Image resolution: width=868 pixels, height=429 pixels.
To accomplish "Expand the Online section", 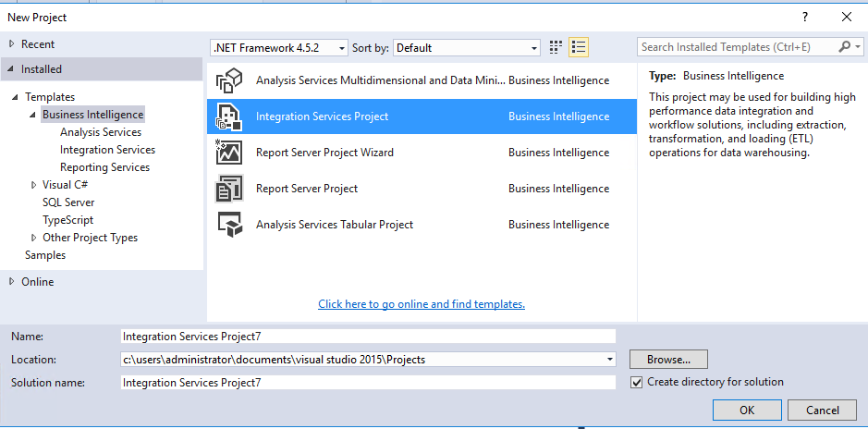I will click(12, 282).
